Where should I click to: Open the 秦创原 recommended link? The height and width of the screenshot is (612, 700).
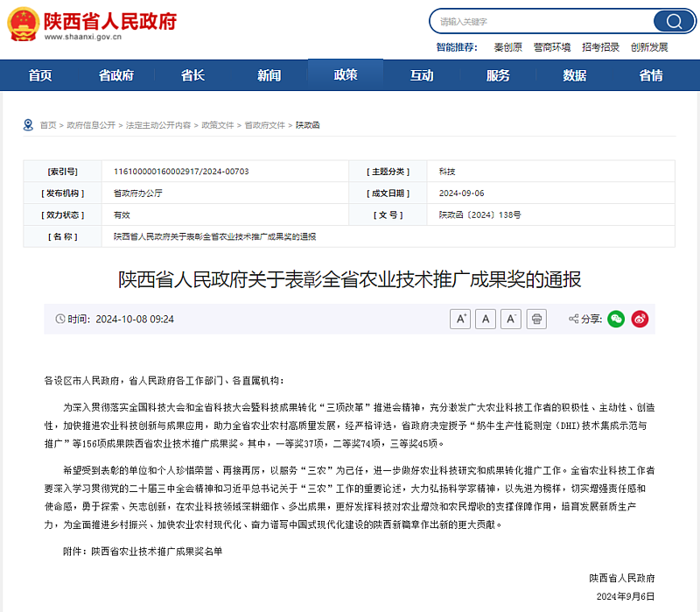click(x=507, y=47)
